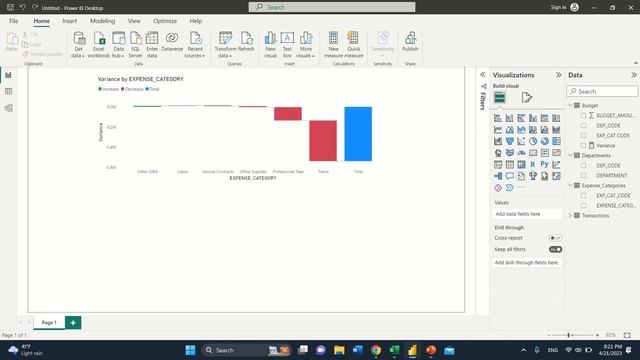Expand the Transactions table
Viewport: 640px width, 360px height.
571,216
